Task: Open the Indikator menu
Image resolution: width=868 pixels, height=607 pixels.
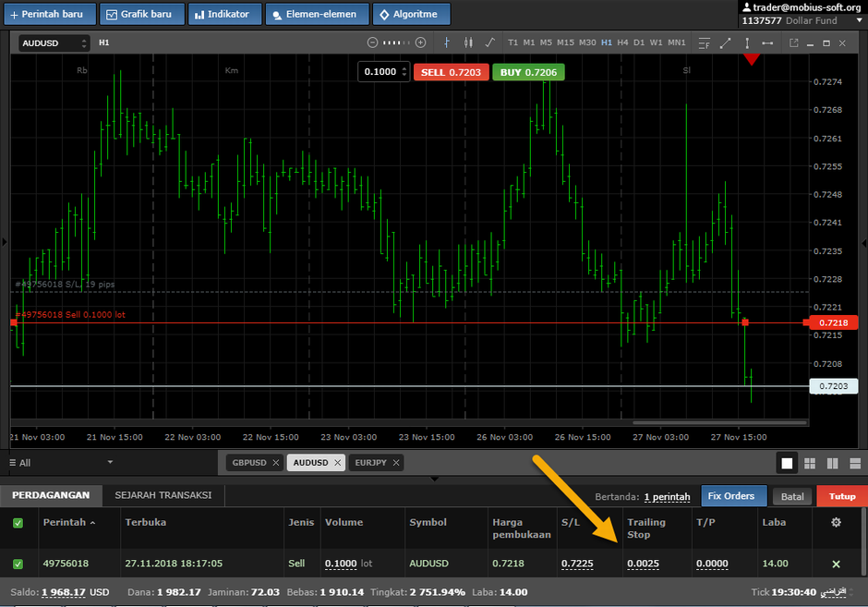Action: (x=224, y=15)
